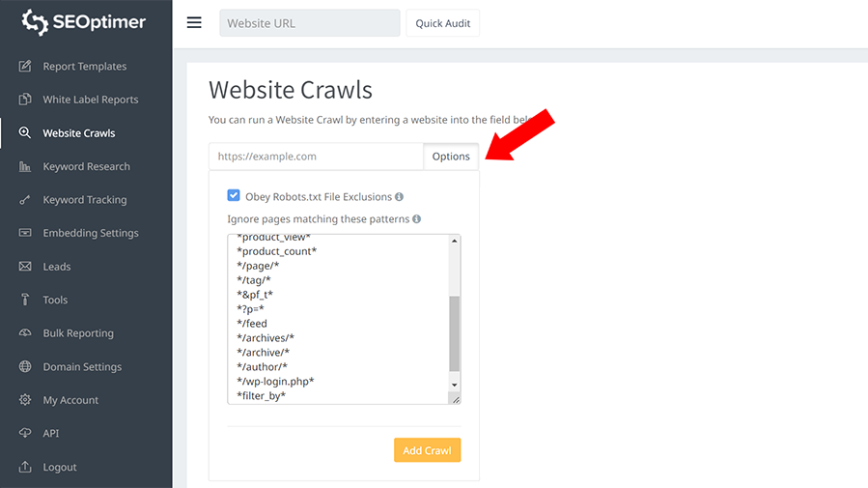Click the Leads envelope icon
Image resolution: width=868 pixels, height=488 pixels.
click(x=24, y=267)
